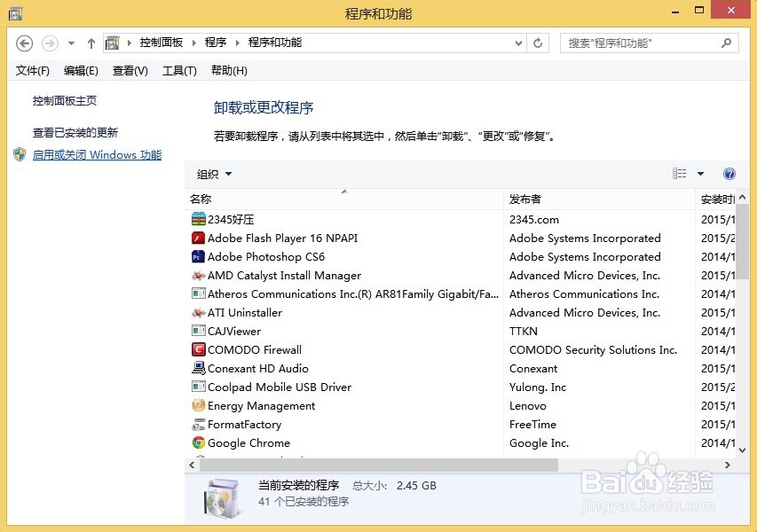Refresh the Programs and Features list
Screen dimensions: 757x532
(538, 43)
